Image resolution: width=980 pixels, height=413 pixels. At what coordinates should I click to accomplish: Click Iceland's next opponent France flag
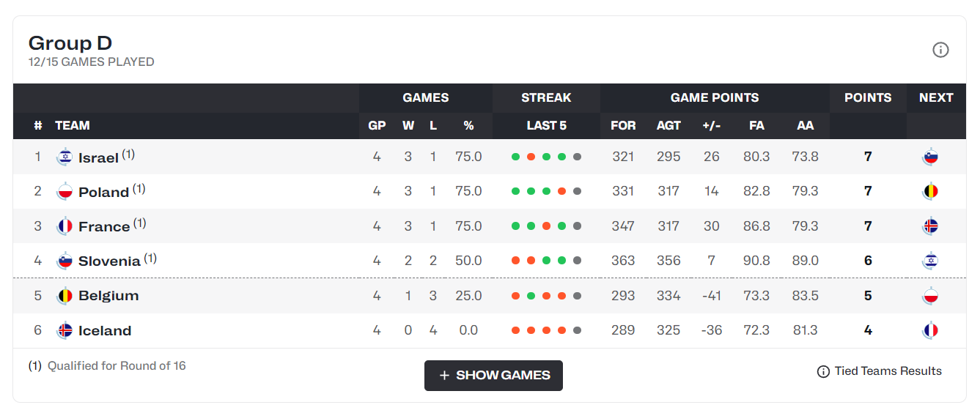coord(931,330)
